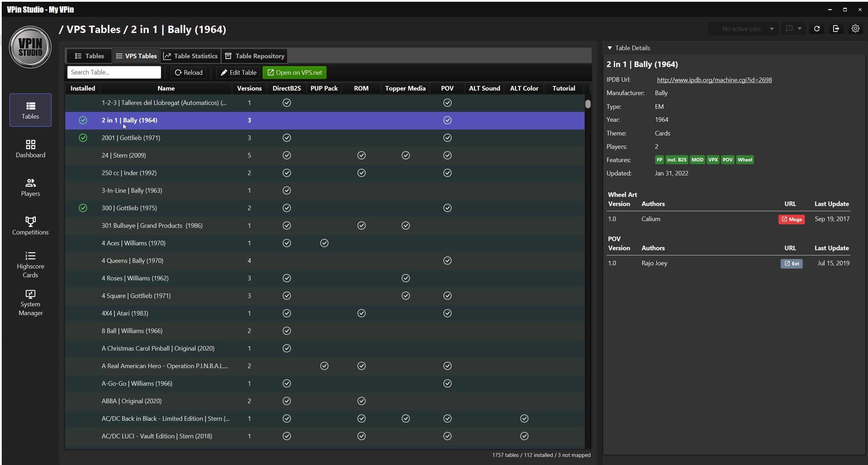This screenshot has width=868, height=465.
Task: Open the monitor/screen dropdown arrow
Action: [800, 29]
